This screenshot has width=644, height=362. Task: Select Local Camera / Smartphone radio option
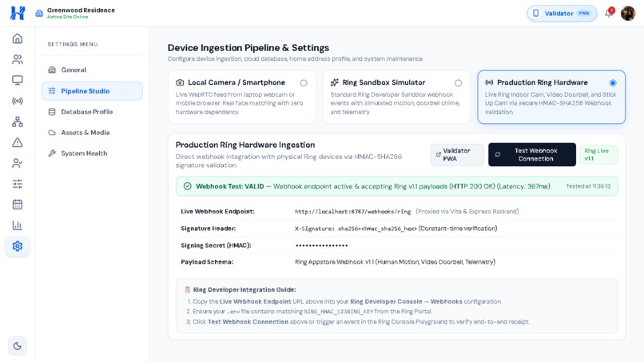point(304,83)
